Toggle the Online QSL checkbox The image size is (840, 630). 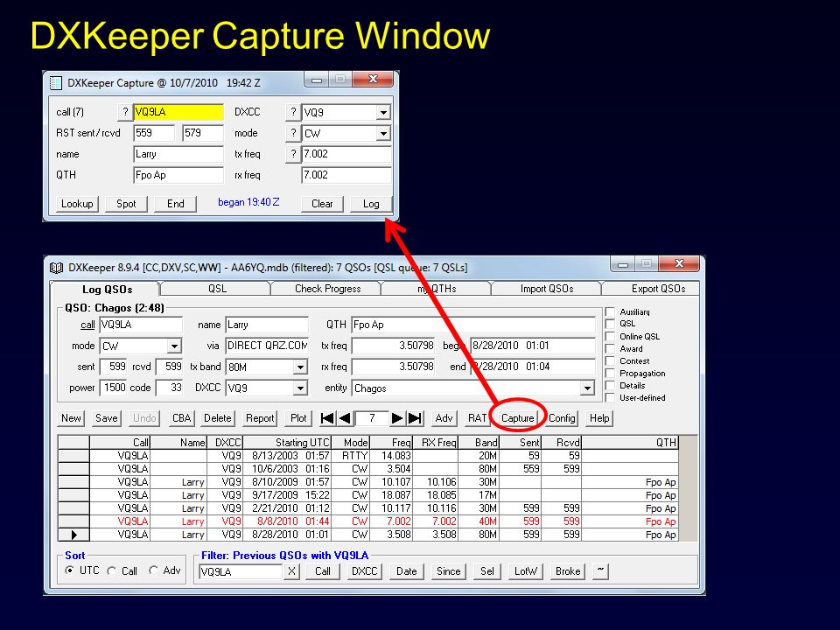click(x=610, y=336)
